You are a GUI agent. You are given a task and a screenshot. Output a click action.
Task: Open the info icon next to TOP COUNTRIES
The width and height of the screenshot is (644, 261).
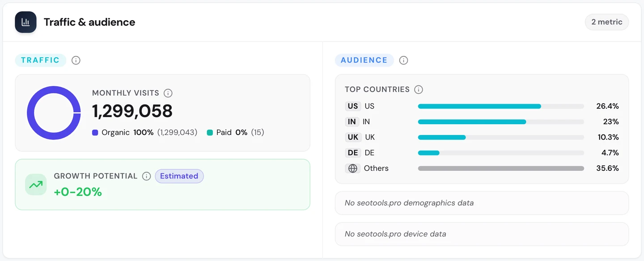point(419,89)
